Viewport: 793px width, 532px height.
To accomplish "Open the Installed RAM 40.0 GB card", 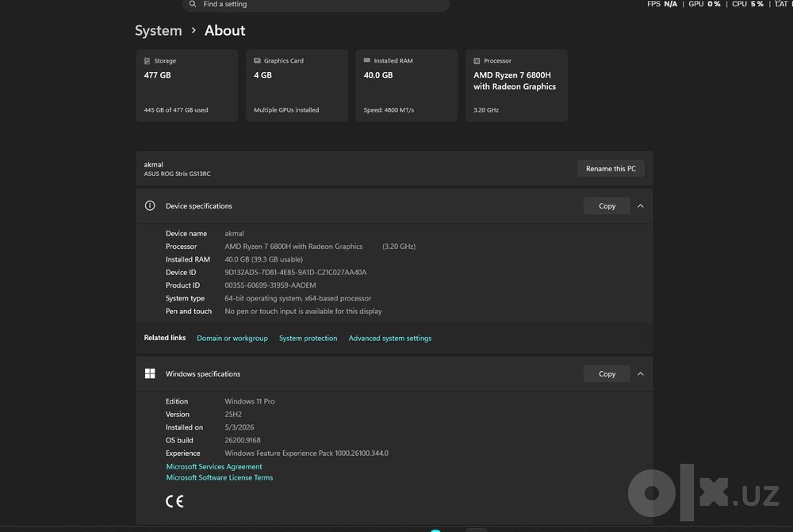I will click(407, 86).
